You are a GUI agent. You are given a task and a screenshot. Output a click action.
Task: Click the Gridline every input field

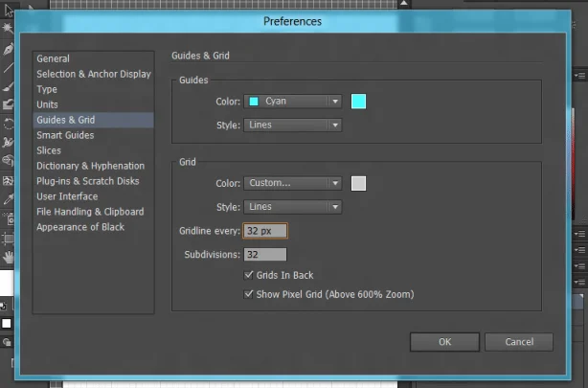tap(265, 231)
